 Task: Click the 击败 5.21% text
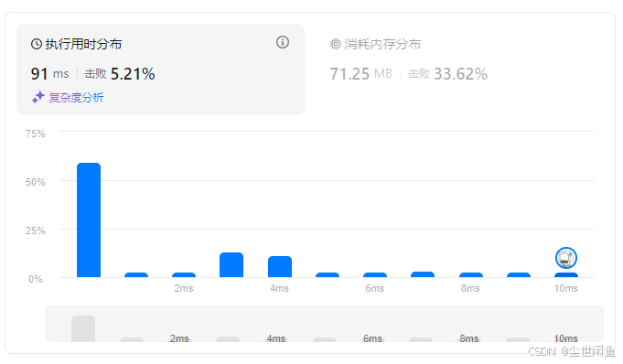[x=120, y=74]
